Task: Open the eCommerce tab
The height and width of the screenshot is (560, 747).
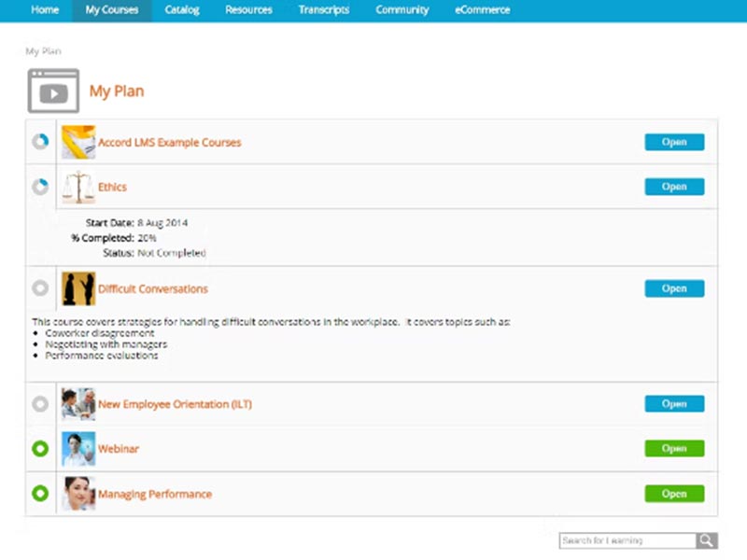Action: (x=482, y=10)
